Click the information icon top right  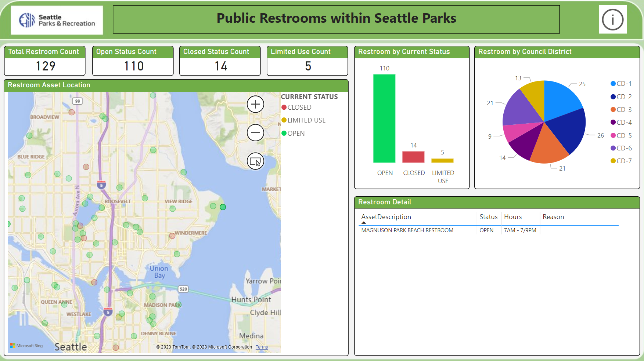pyautogui.click(x=613, y=20)
